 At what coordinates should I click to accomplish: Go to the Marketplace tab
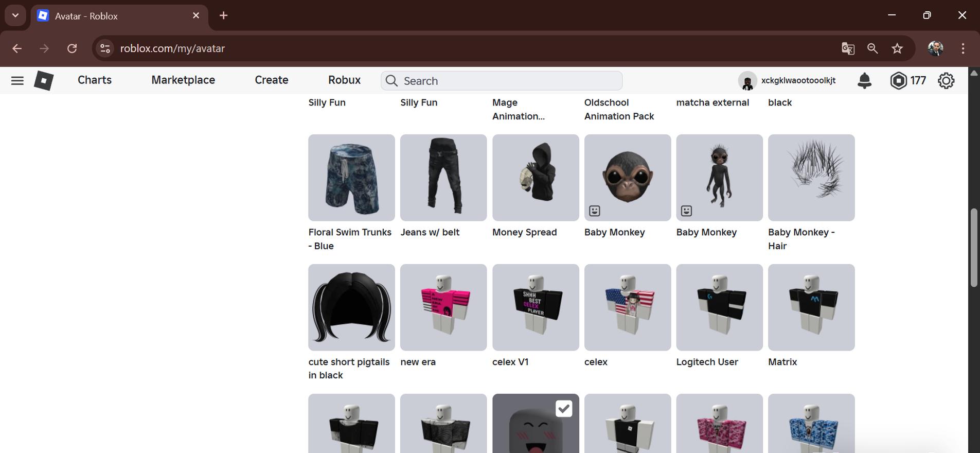coord(183,80)
